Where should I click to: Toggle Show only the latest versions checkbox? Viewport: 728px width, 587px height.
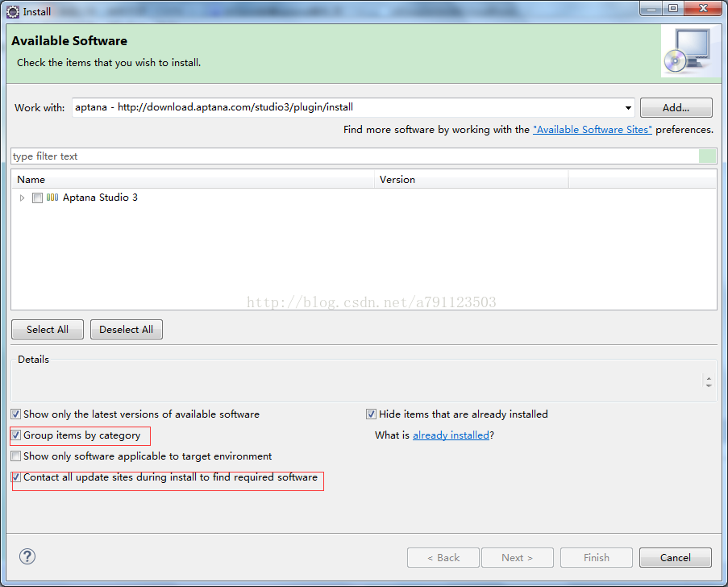16,414
